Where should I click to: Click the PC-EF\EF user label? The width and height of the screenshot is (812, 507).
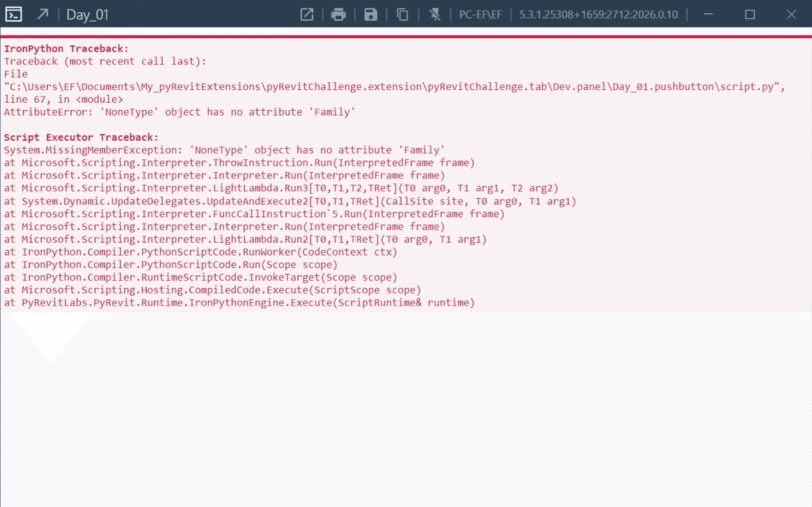(x=480, y=14)
